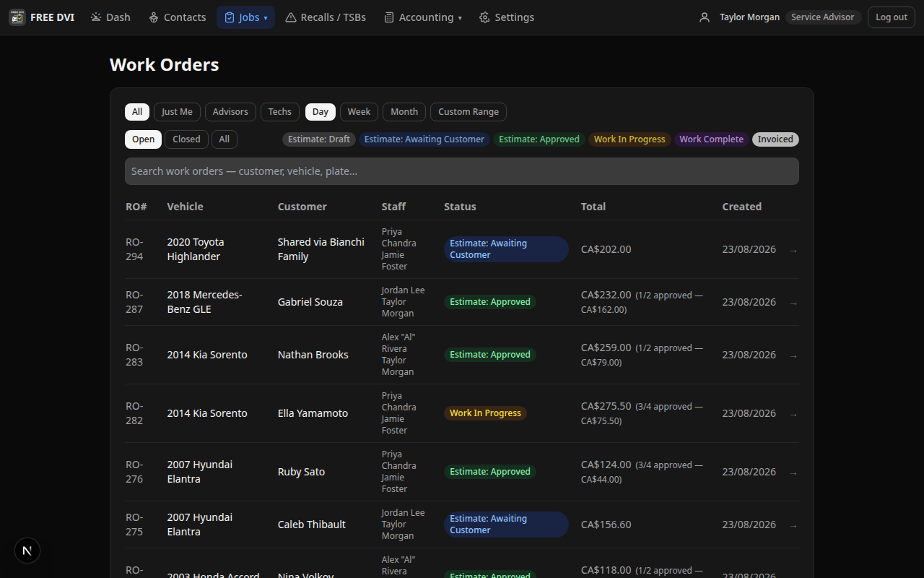The width and height of the screenshot is (924, 578).
Task: Open the Jobs menu
Action: pos(245,17)
